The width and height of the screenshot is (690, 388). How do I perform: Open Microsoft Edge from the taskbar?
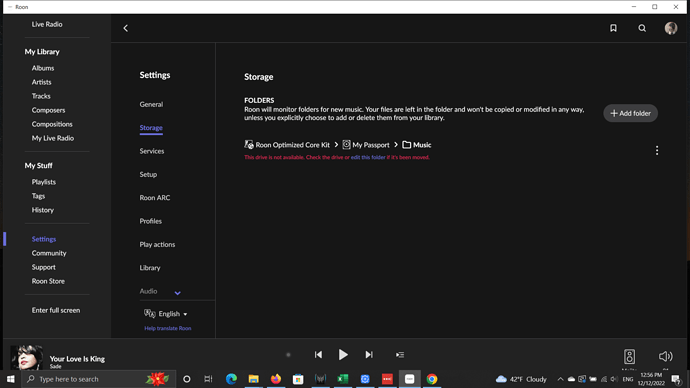tap(231, 379)
